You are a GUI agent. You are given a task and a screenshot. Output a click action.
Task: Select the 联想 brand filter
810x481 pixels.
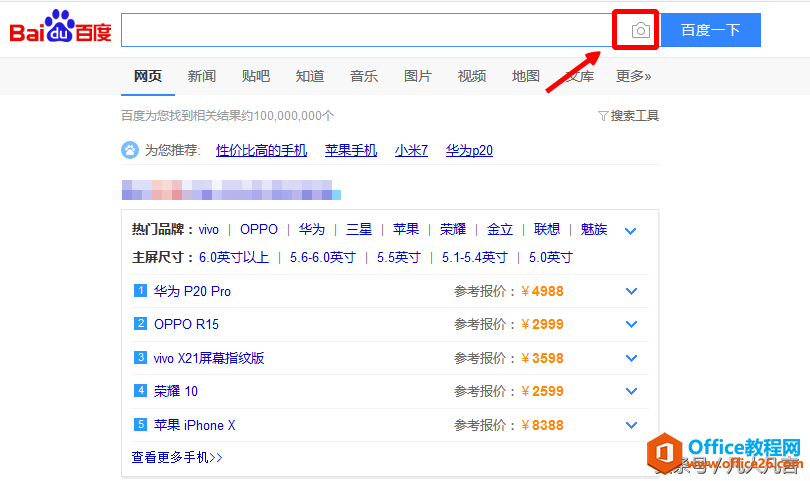click(547, 229)
